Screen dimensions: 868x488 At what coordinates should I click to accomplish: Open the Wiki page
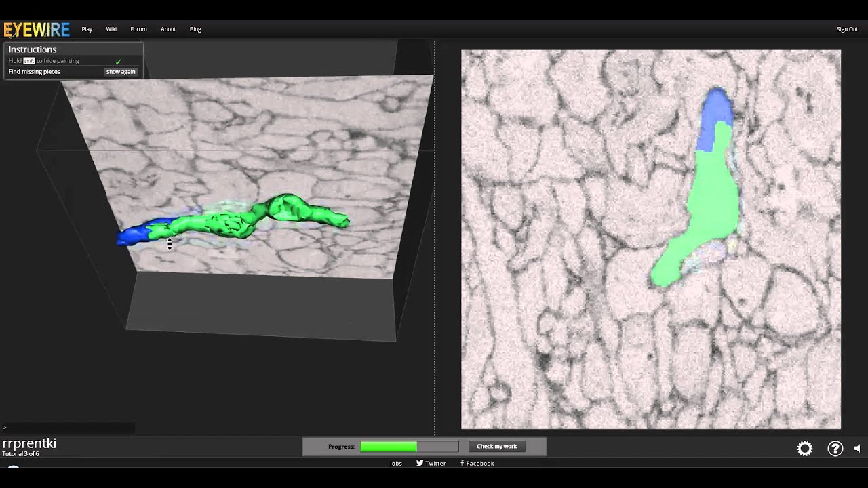(111, 29)
